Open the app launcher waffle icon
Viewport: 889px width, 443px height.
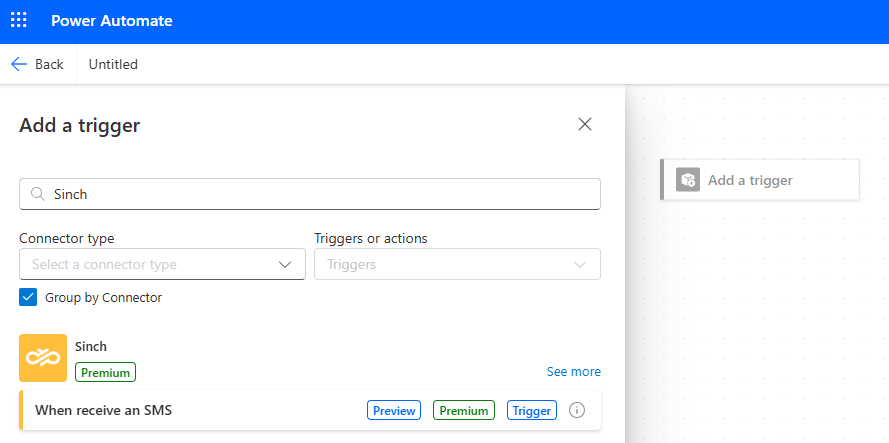[19, 20]
